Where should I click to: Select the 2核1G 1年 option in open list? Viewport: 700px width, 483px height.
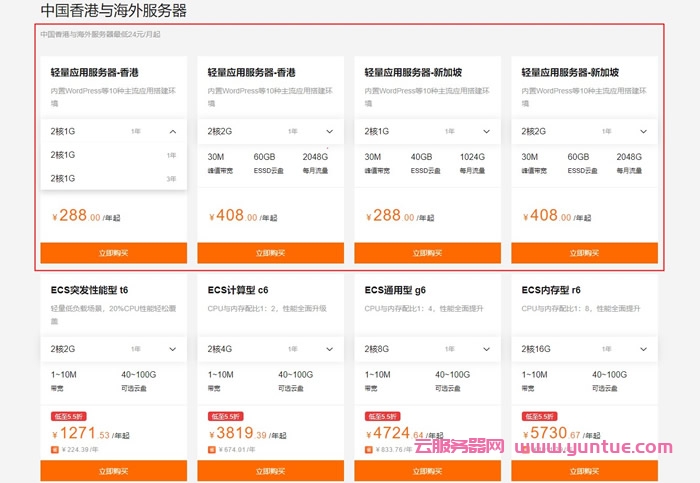pyautogui.click(x=113, y=155)
